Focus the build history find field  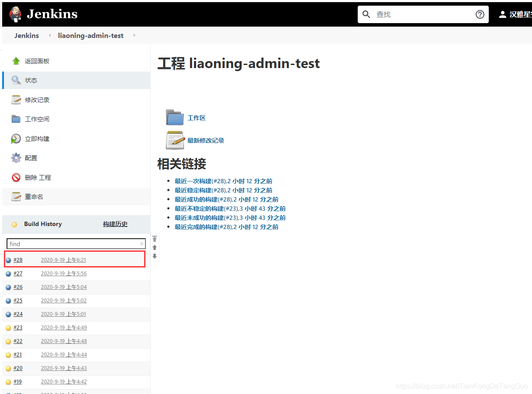(76, 244)
